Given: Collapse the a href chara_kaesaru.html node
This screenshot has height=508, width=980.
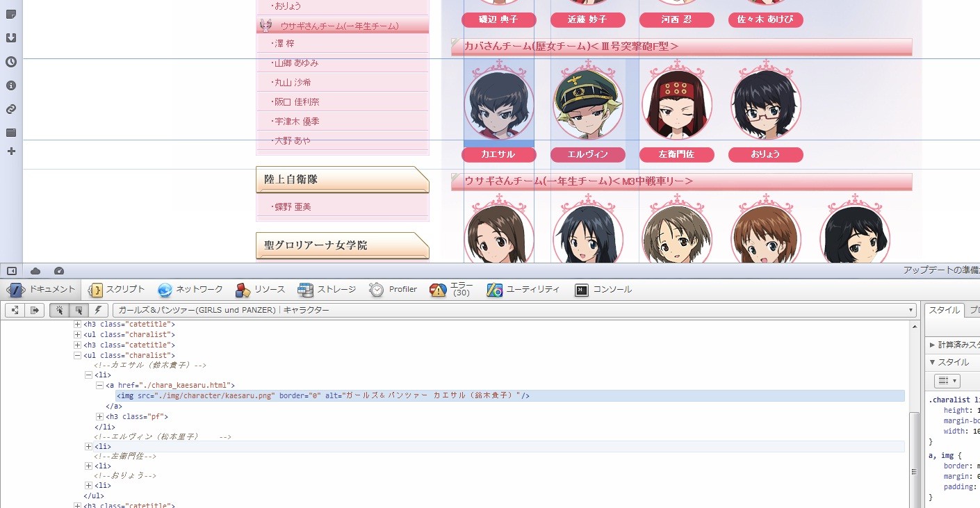Looking at the screenshot, I should pos(99,385).
